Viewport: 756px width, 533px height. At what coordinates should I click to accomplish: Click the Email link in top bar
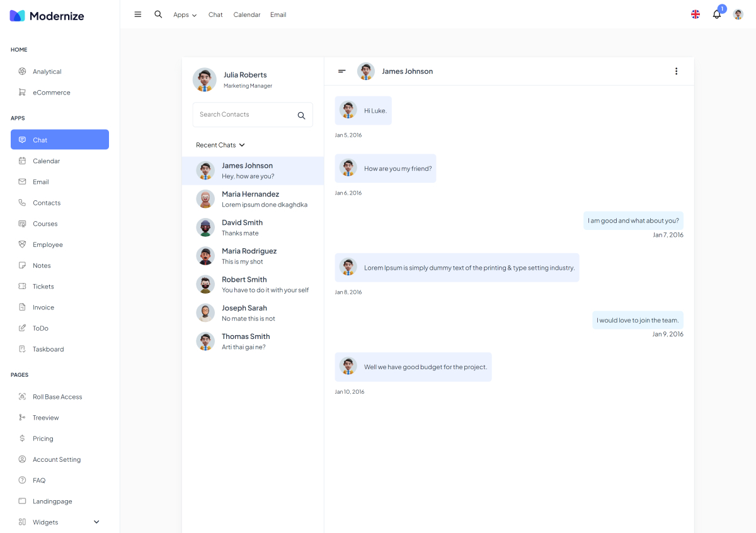coord(278,14)
